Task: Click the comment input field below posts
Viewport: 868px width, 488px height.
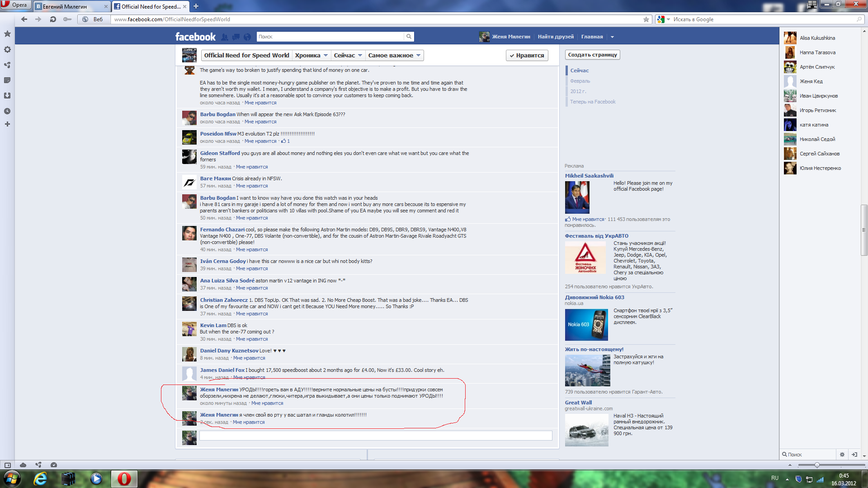Action: point(375,436)
